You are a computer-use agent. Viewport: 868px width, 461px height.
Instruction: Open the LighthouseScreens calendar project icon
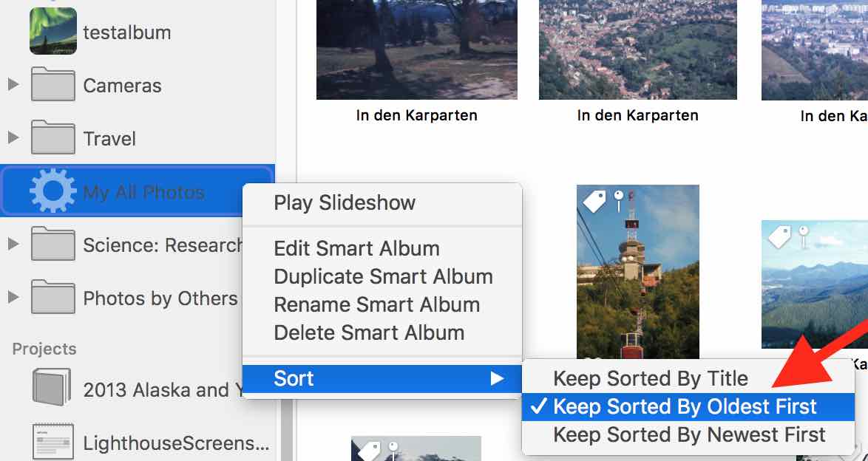tap(52, 443)
